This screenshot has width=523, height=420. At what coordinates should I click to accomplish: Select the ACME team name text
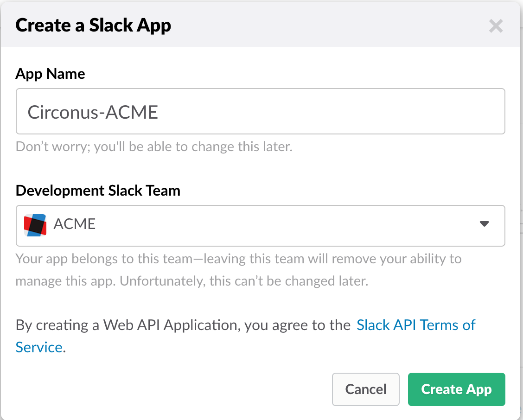[x=75, y=224]
